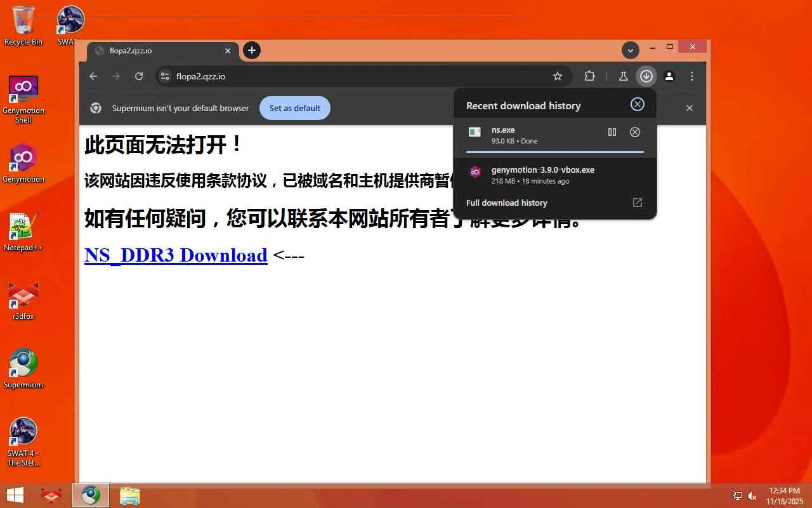
Task: Go forward with the browser forward arrow
Action: tap(116, 76)
